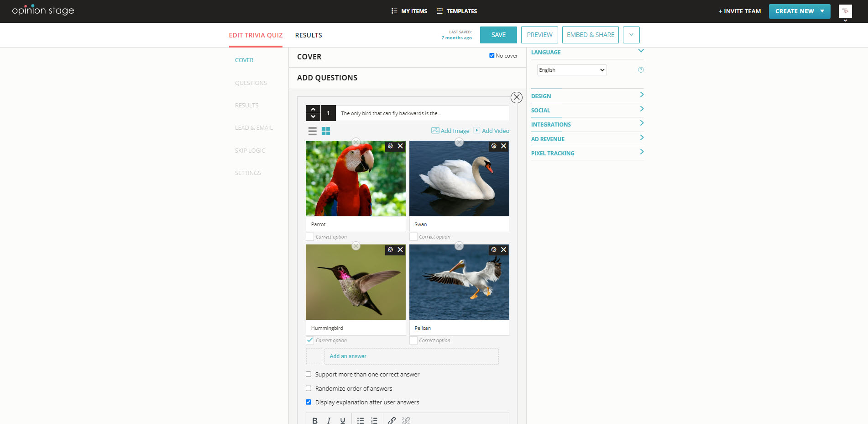Save the trivia quiz

(498, 35)
